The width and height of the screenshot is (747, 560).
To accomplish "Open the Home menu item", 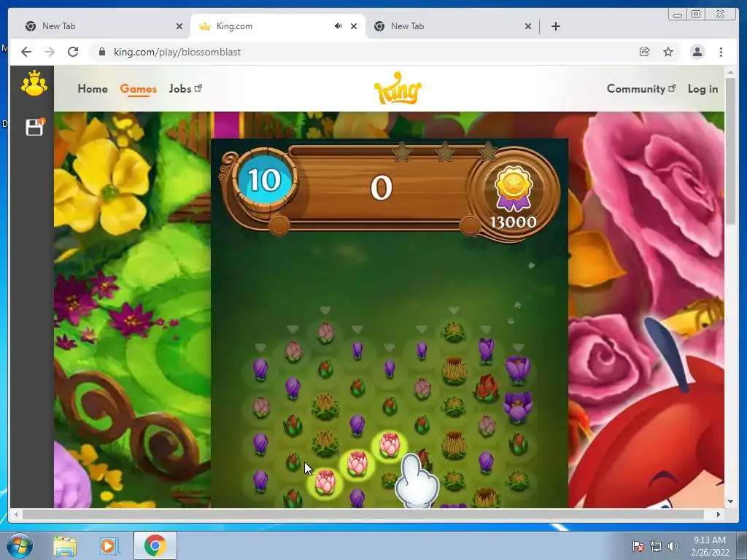I will (93, 88).
